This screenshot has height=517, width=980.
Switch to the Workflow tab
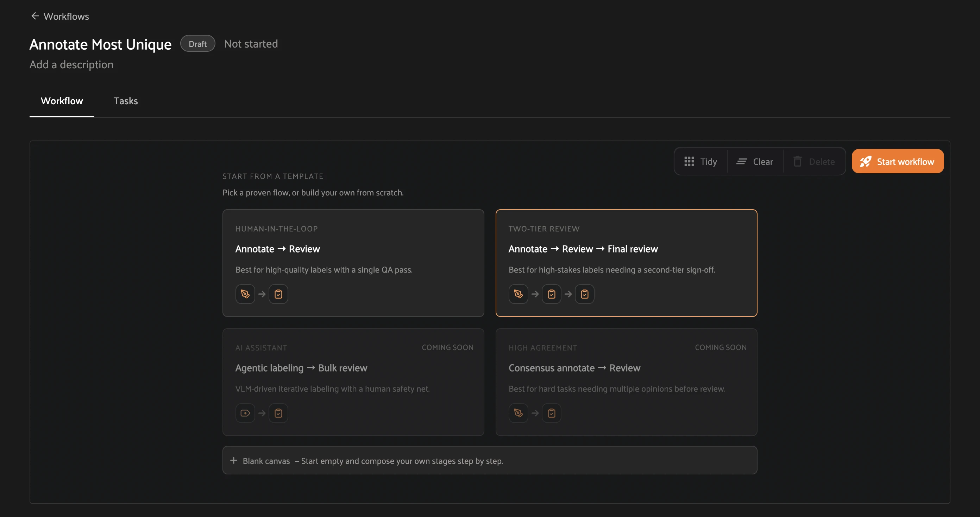62,101
